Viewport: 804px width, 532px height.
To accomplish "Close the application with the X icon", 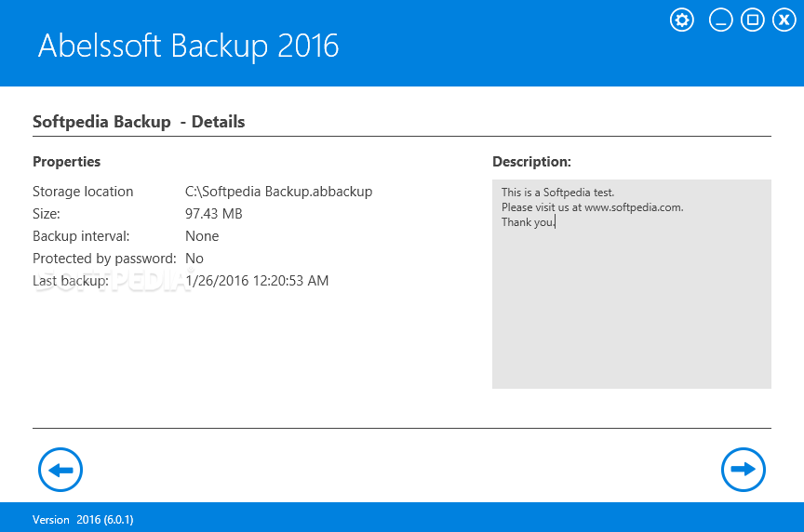I will tap(784, 20).
